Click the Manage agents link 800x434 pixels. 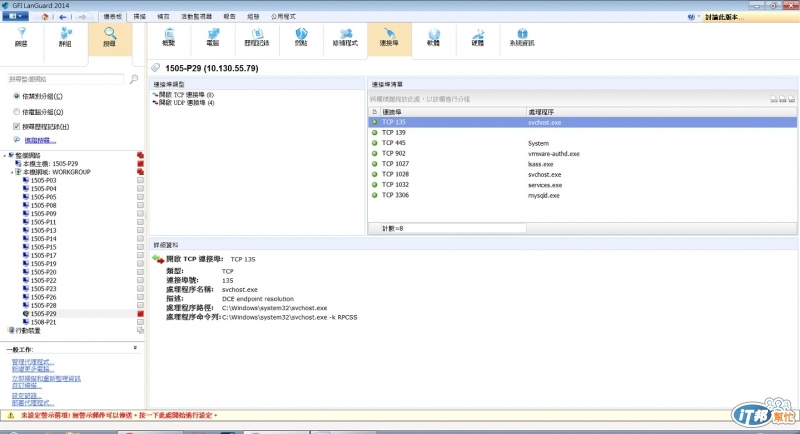[x=33, y=362]
